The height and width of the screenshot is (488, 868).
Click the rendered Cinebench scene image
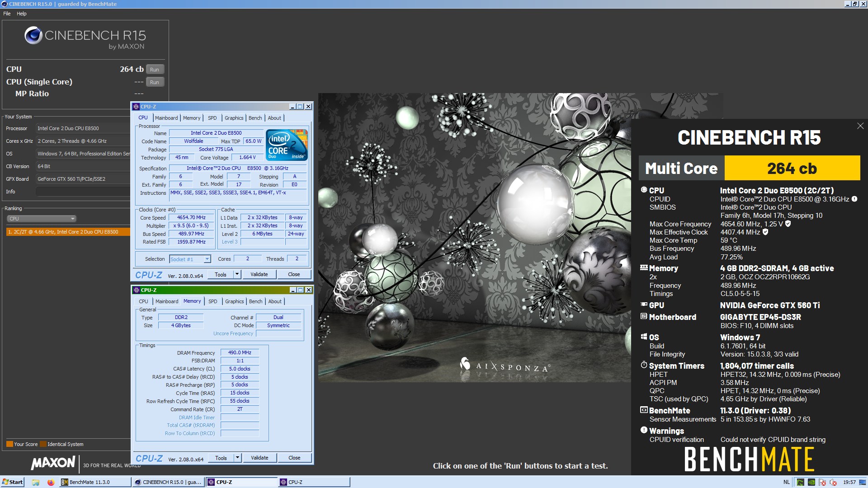tap(475, 238)
